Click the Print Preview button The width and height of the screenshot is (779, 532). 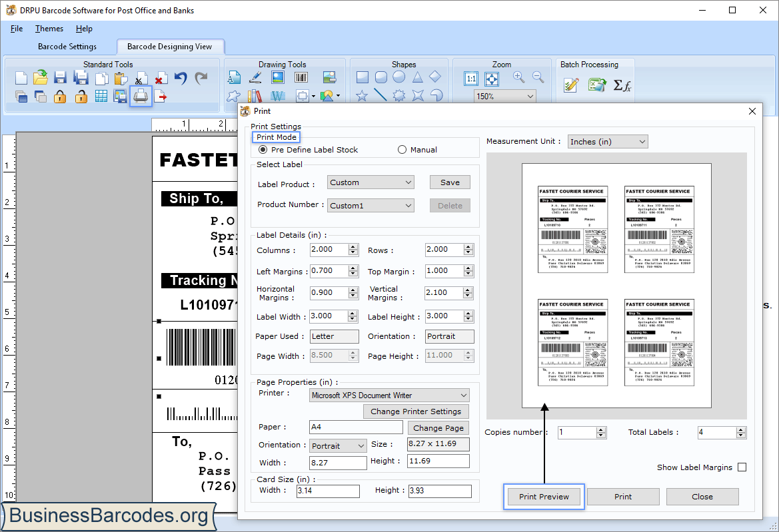[544, 496]
